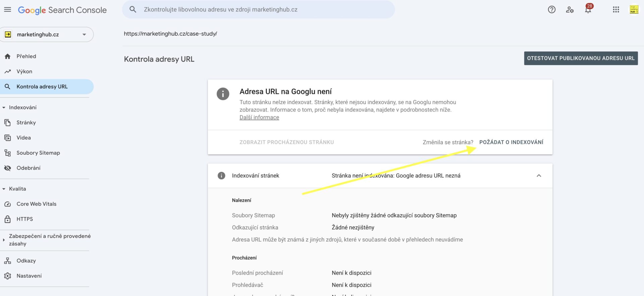Click the Google Search Console logo
The image size is (644, 296).
[62, 10]
